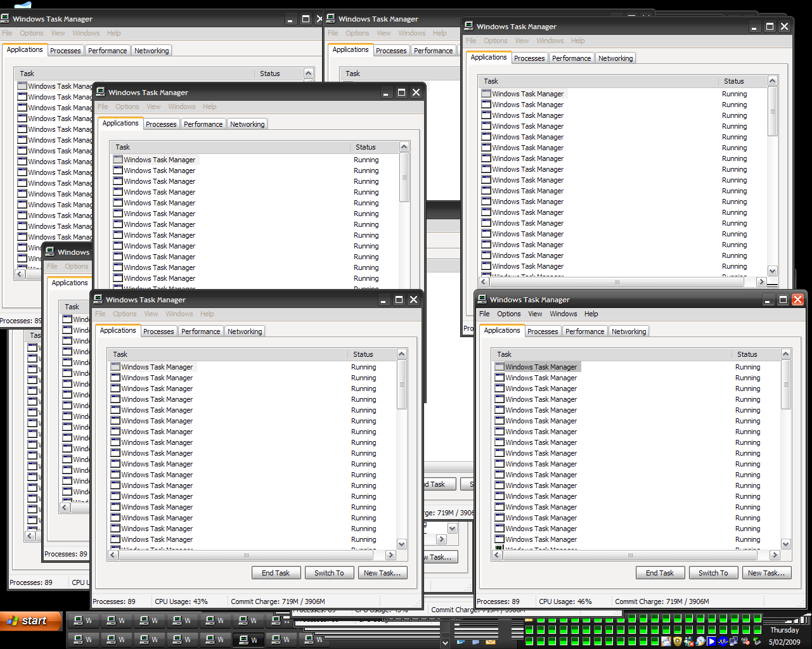Click vertical scroll thumb in active window's list
The image size is (812, 649).
(x=786, y=384)
